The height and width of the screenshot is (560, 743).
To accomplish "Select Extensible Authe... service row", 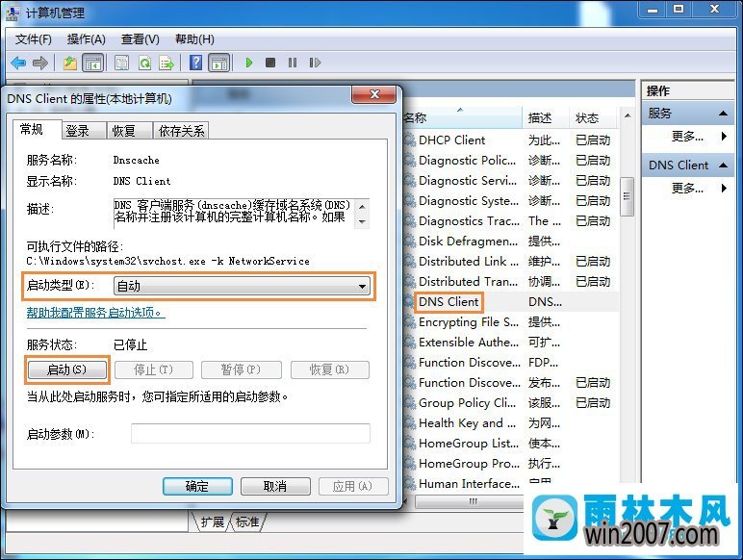I will tap(509, 343).
